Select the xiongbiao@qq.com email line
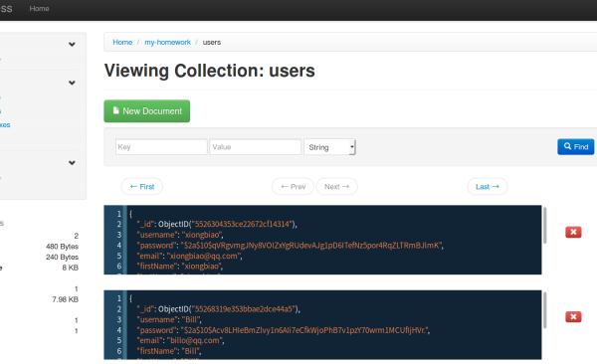The height and width of the screenshot is (364, 597). [x=190, y=256]
